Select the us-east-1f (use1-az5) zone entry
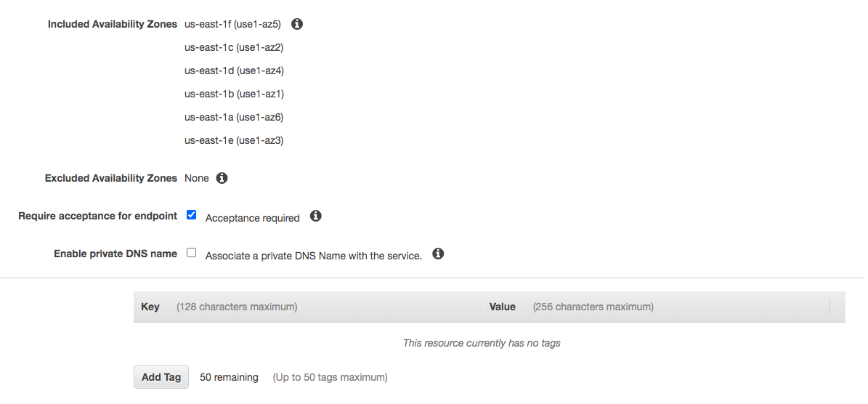The image size is (868, 404). tap(232, 24)
